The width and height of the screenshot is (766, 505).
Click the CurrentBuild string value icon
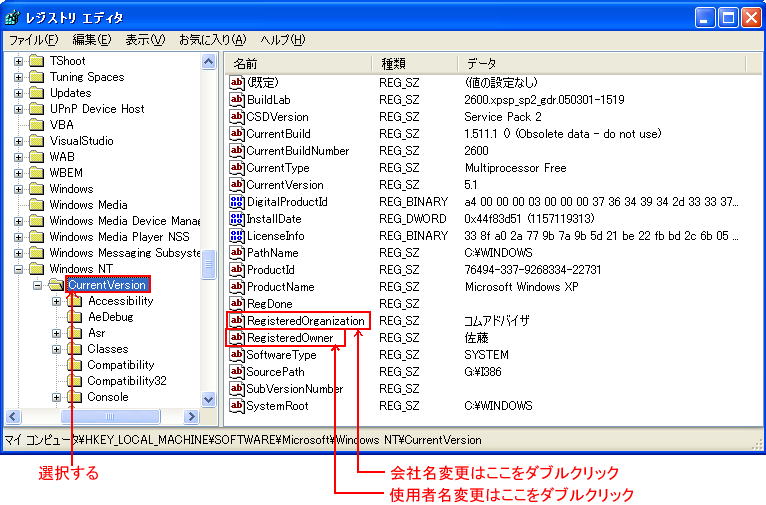[x=237, y=134]
